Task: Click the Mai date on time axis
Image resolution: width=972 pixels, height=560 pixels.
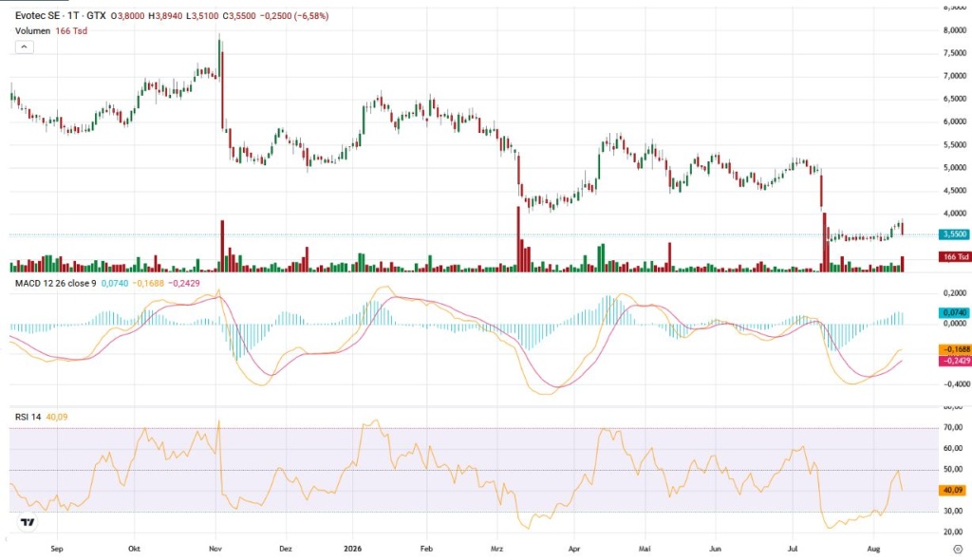Action: click(645, 549)
